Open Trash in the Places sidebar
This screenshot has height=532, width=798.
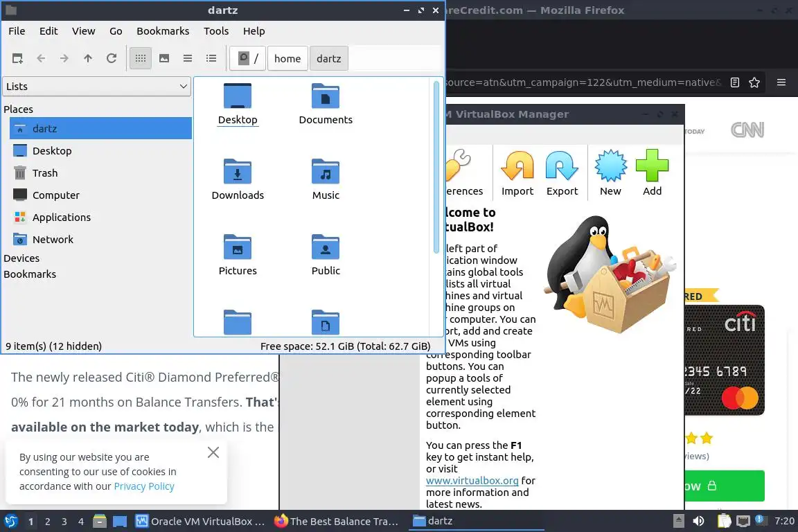point(100,173)
